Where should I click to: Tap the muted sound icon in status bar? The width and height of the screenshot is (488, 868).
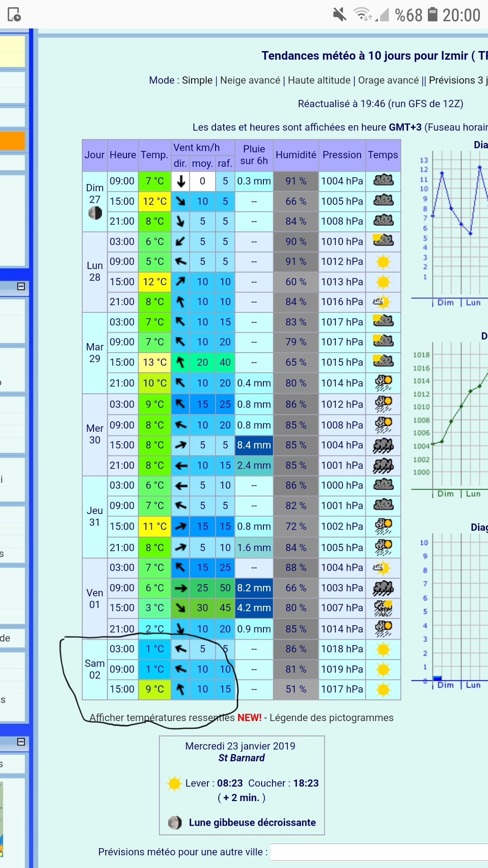(340, 14)
